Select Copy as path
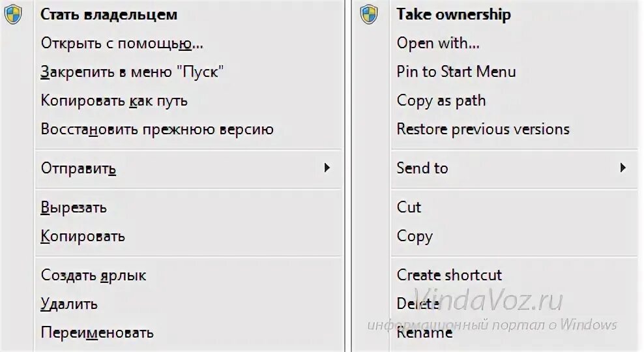The height and width of the screenshot is (352, 644). [x=441, y=100]
